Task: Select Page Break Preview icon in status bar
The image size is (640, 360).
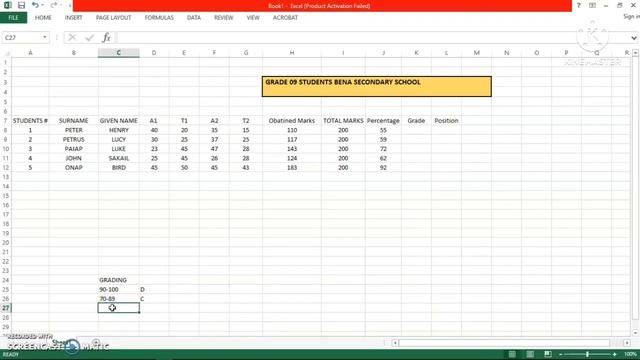Action: coord(548,354)
